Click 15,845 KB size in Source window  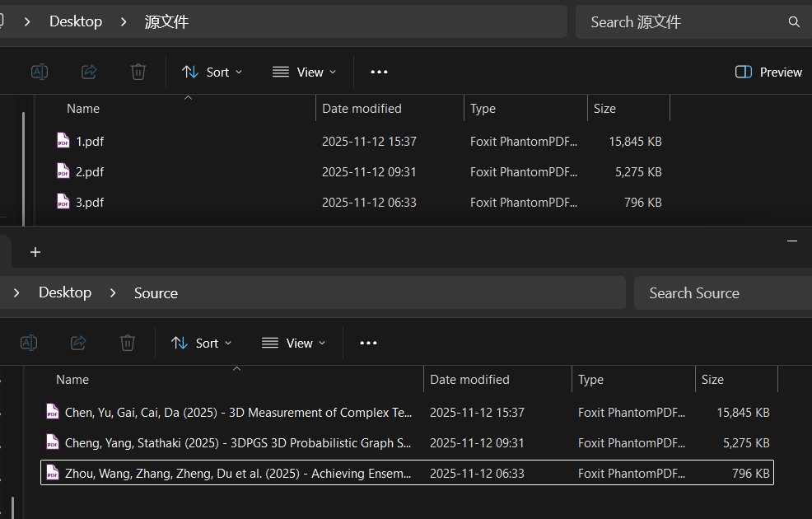[743, 412]
